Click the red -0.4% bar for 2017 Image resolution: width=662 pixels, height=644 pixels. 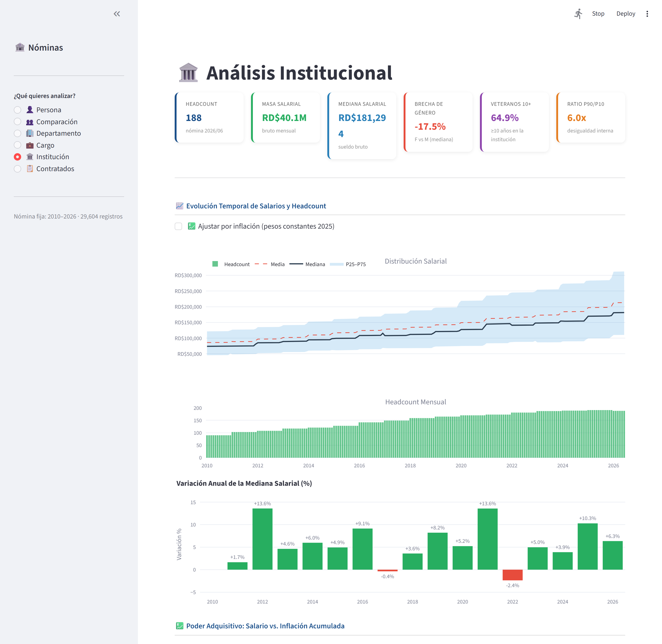[x=388, y=571]
